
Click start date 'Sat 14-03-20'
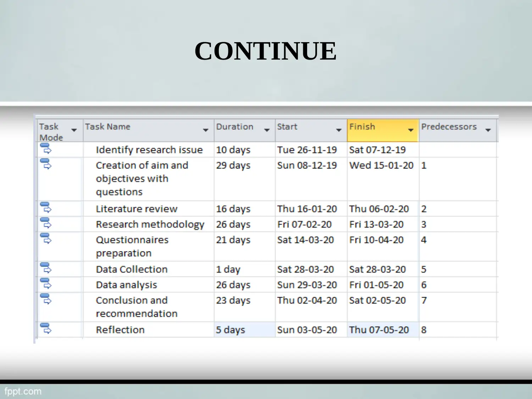[x=305, y=240]
